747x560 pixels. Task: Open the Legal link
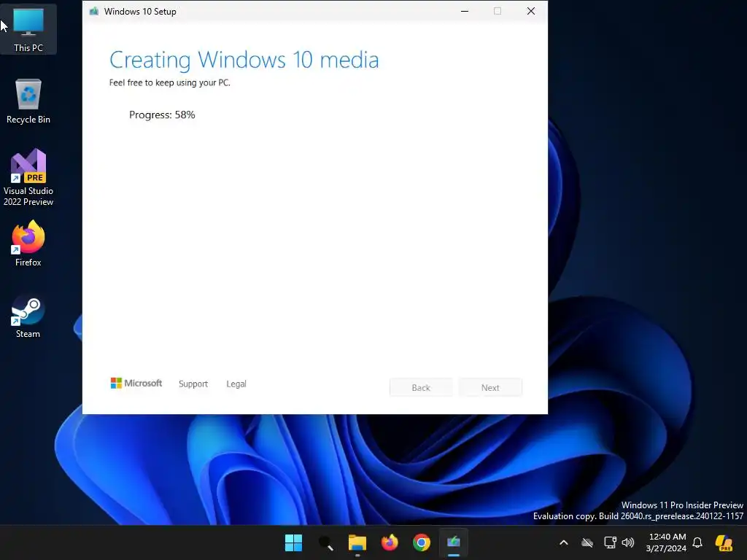point(236,384)
